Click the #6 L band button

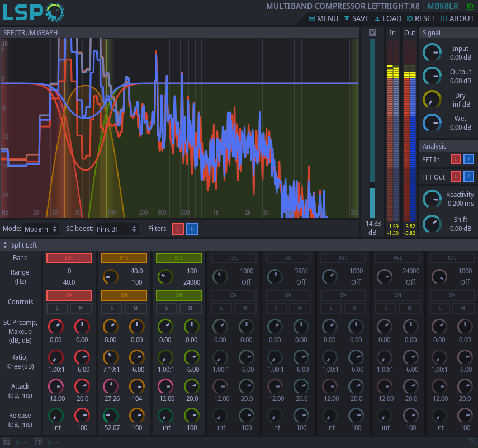tap(398, 258)
